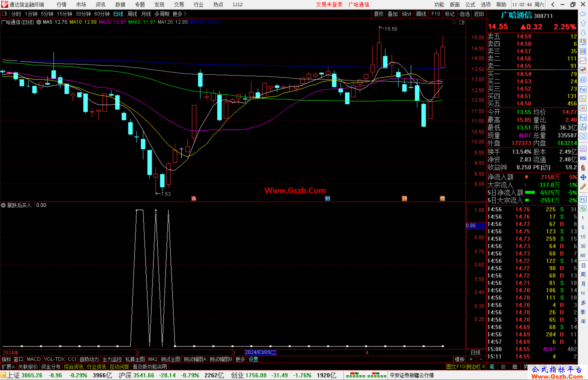Click the 2024/03/05 date marker
The image size is (588, 380).
pyautogui.click(x=261, y=352)
